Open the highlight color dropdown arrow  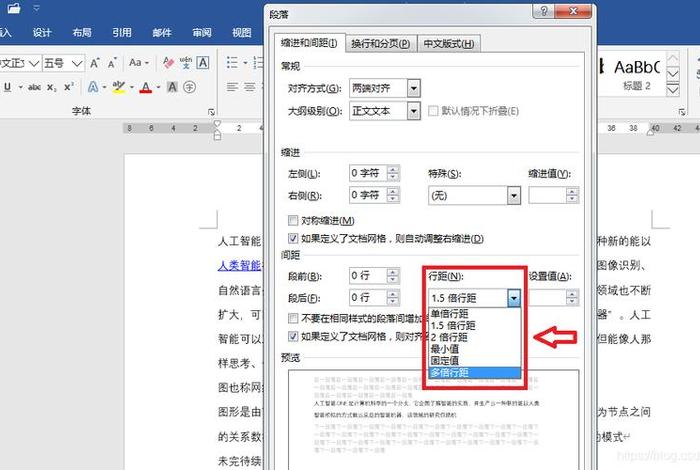pyautogui.click(x=132, y=87)
